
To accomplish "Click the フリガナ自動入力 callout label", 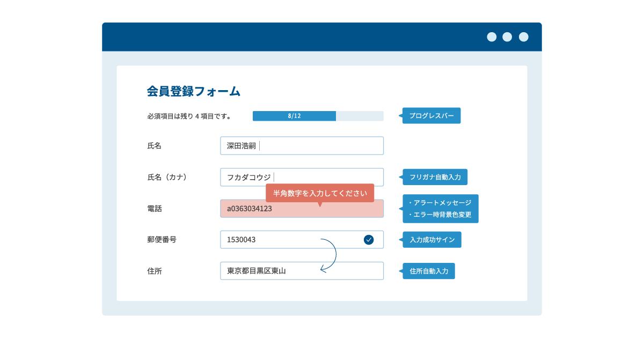I will [x=435, y=177].
